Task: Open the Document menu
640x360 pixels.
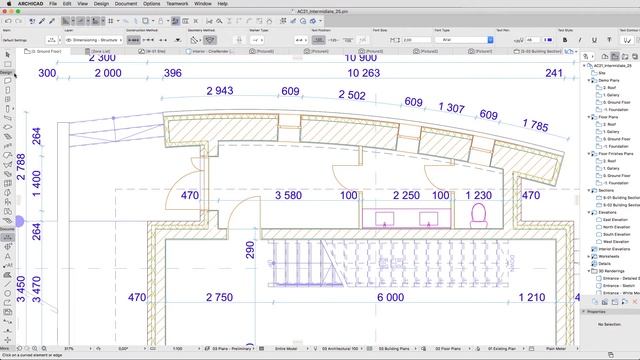Action: [x=126, y=4]
